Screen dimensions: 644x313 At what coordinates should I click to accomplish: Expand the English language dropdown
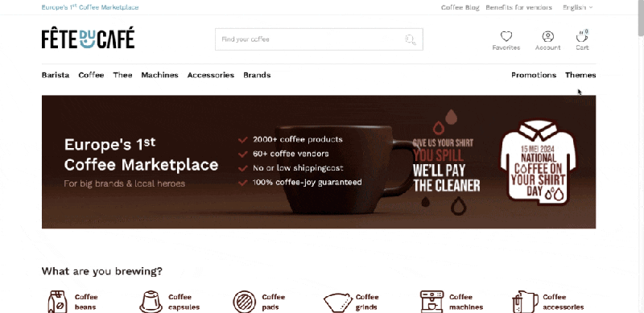point(577,7)
